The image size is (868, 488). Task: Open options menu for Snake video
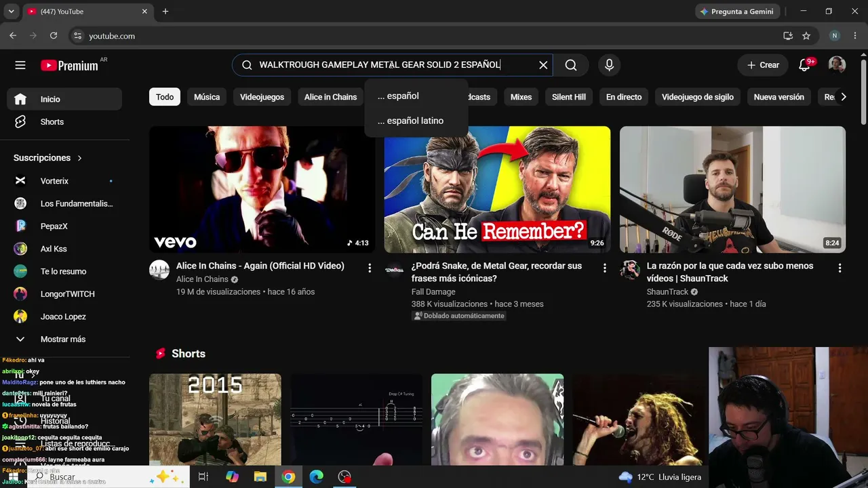[x=605, y=268]
